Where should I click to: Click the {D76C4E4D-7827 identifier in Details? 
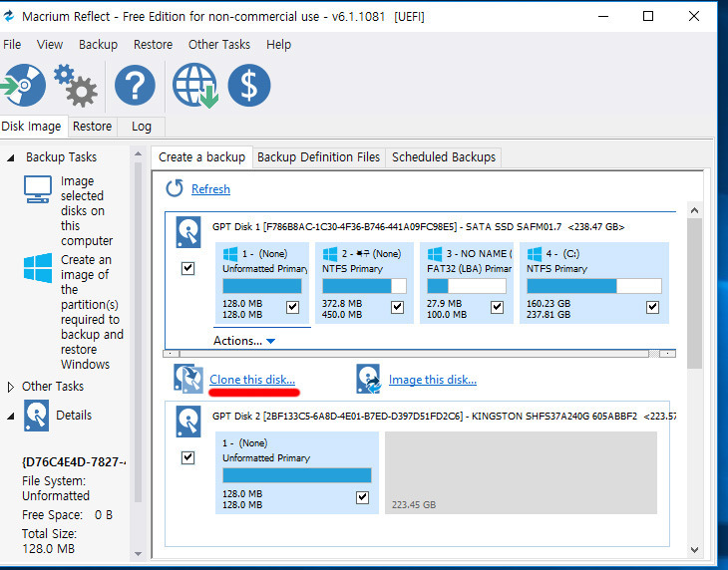tap(74, 462)
